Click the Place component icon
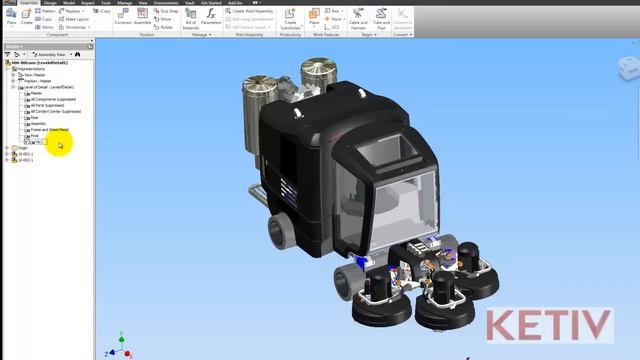 [11, 14]
